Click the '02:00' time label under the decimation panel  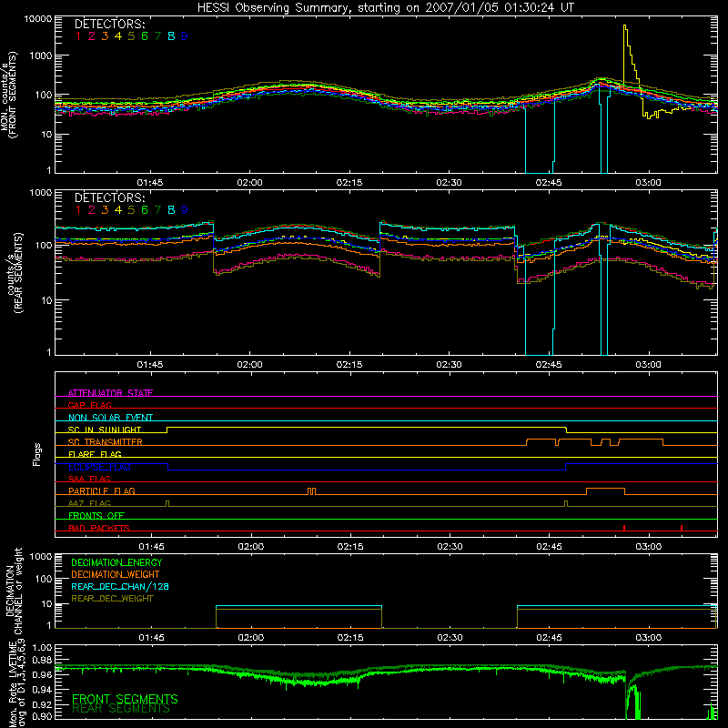click(251, 638)
